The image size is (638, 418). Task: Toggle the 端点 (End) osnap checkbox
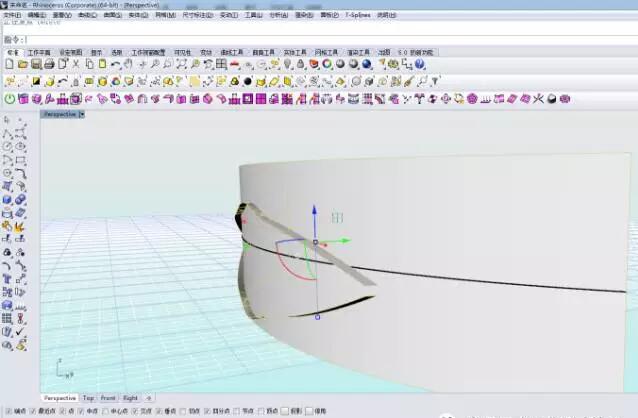click(x=9, y=411)
